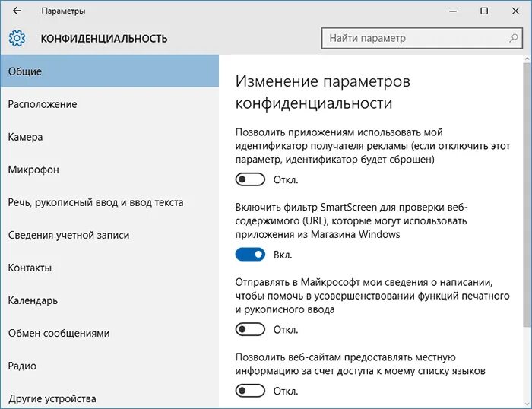Click 'Откл.' label beside writing info toggle
The image size is (532, 409).
click(x=286, y=330)
